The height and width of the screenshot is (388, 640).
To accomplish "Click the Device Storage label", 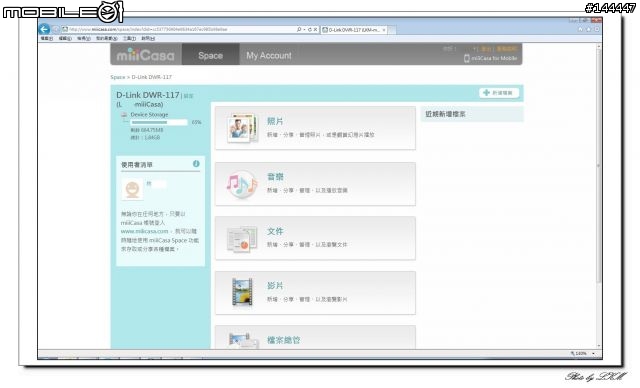I will [x=149, y=115].
